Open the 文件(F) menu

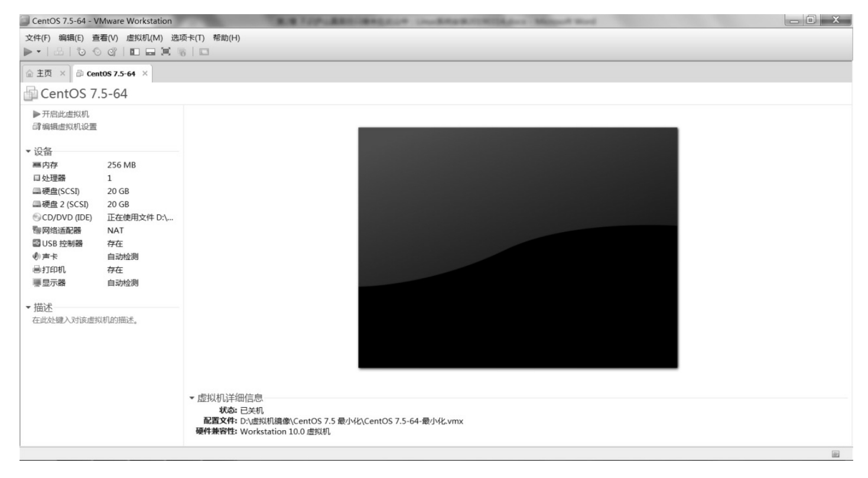tap(37, 38)
